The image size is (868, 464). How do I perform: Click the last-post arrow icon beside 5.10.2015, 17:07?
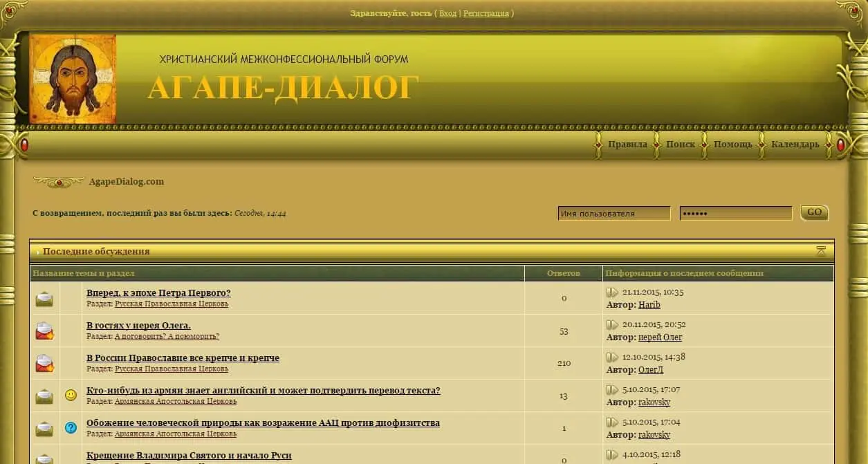tap(612, 390)
